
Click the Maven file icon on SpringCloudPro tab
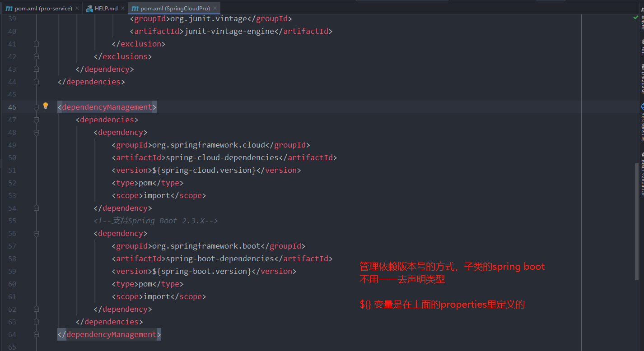tap(135, 9)
